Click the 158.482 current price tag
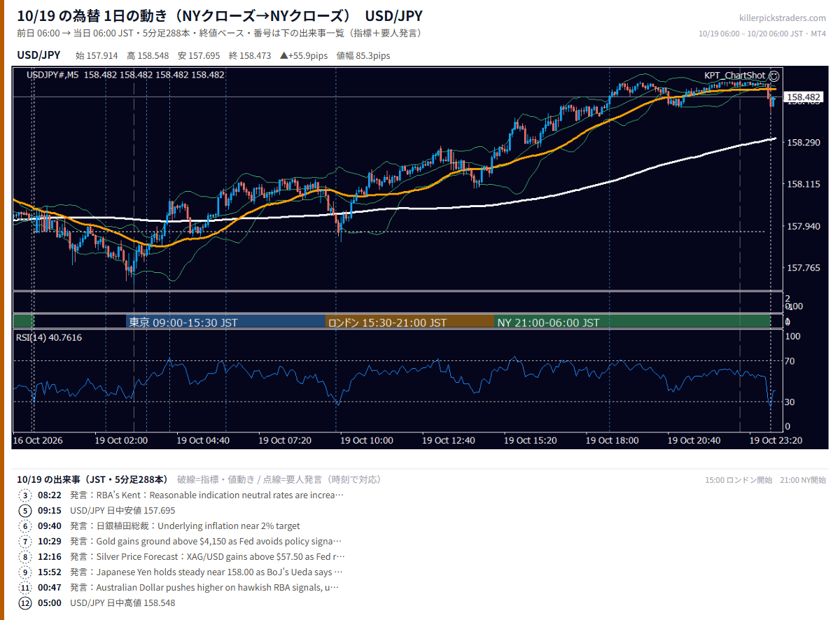Viewport: 840px width, 620px height. pyautogui.click(x=804, y=97)
